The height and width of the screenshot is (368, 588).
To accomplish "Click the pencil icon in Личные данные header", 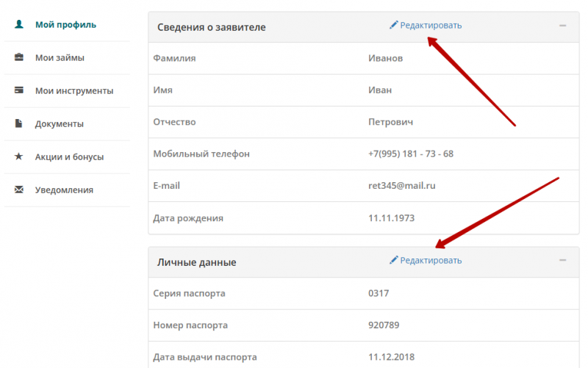I will (x=393, y=260).
